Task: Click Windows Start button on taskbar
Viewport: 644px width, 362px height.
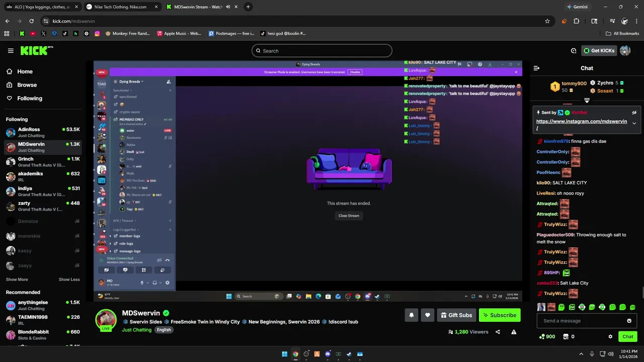Action: [x=284, y=354]
